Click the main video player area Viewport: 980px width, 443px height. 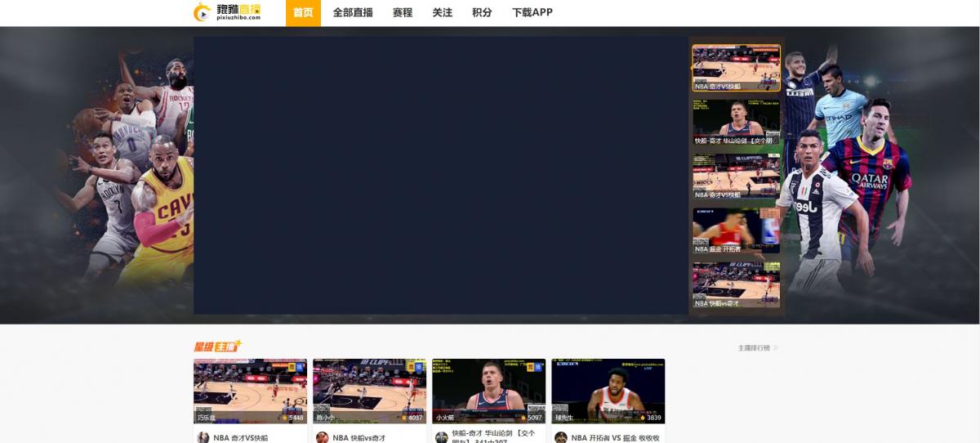coord(440,175)
